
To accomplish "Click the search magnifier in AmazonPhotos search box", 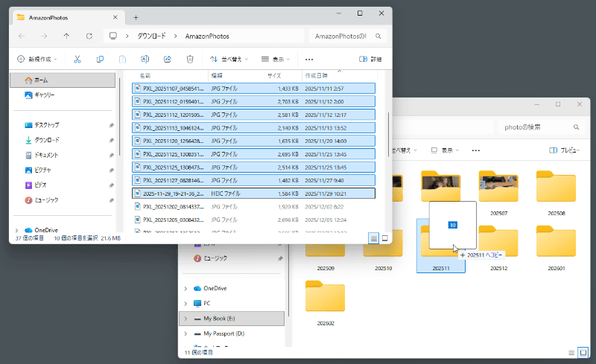I will pos(378,36).
